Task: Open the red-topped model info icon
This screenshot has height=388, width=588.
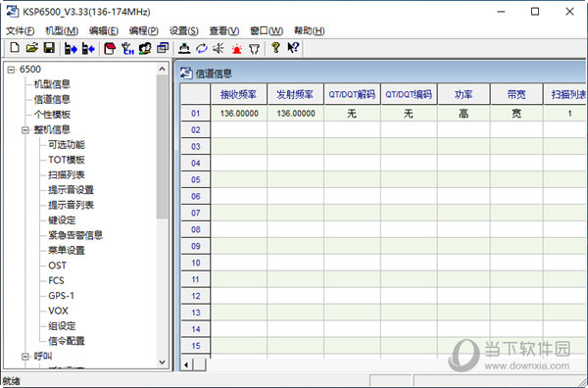Action: click(x=110, y=48)
